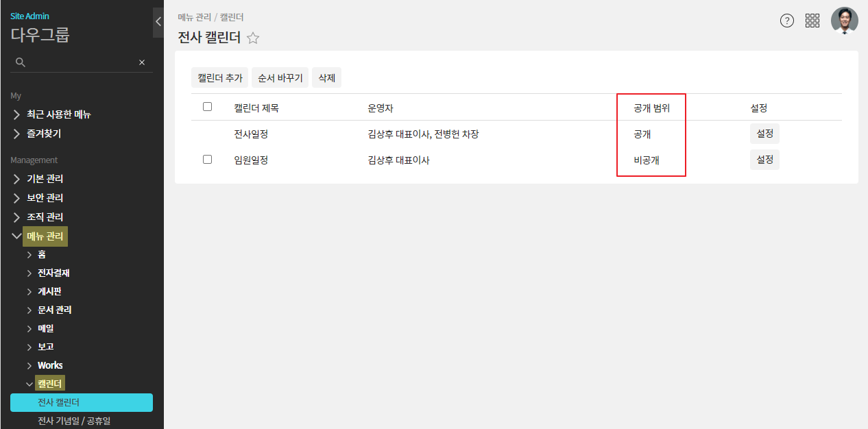Image resolution: width=868 pixels, height=429 pixels.
Task: Open 전사 기념일 / 공휴일 menu item
Action: 74,421
